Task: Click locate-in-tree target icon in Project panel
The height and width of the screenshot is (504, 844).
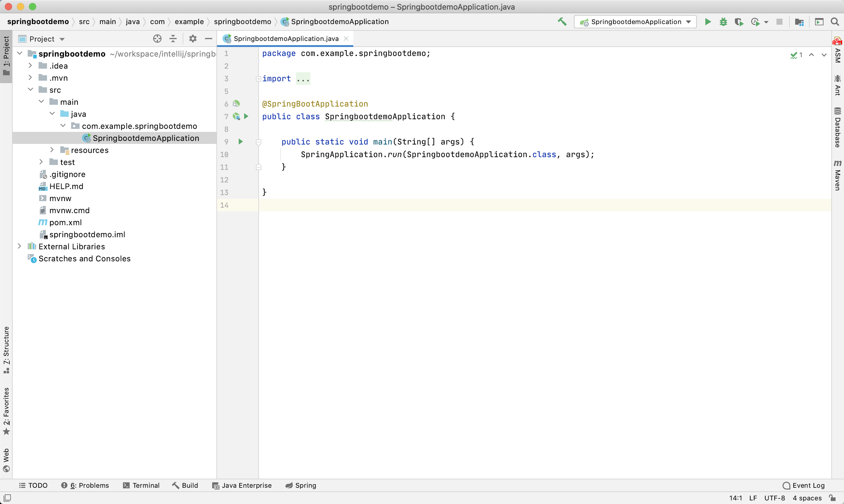Action: 157,39
